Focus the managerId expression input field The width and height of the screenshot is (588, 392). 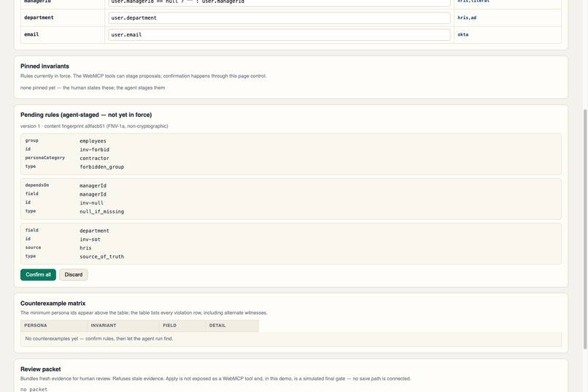tap(279, 3)
